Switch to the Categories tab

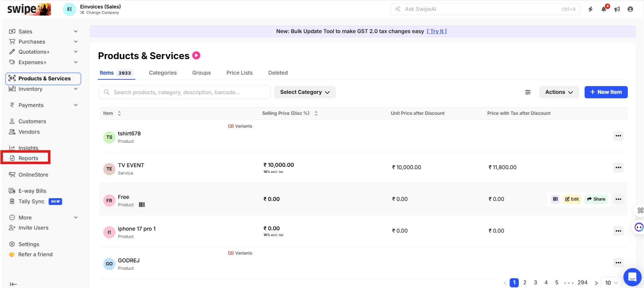click(163, 73)
